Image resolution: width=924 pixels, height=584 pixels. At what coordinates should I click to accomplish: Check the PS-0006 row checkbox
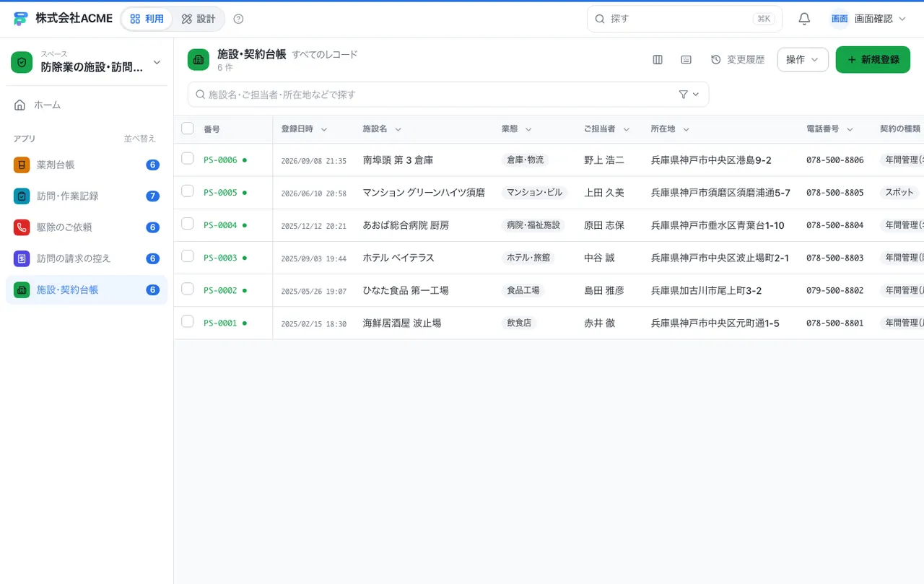tap(188, 158)
